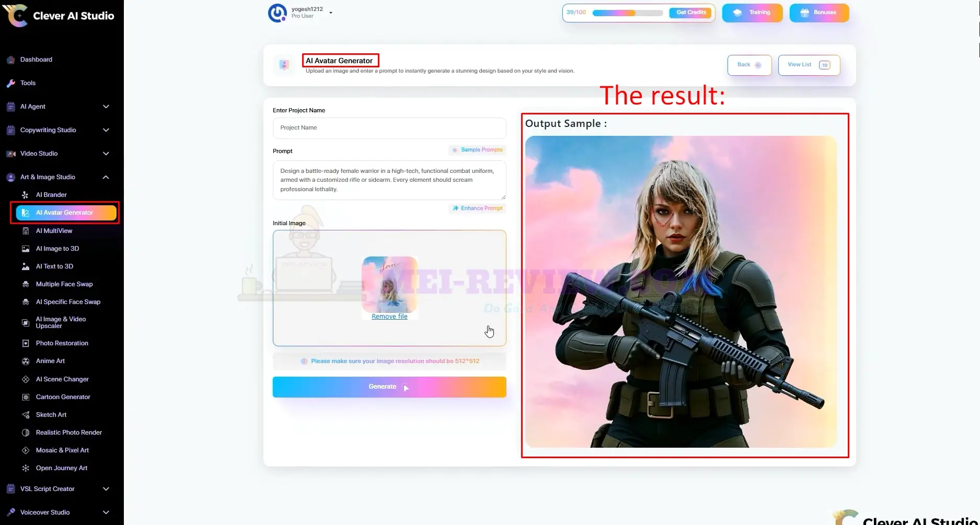This screenshot has height=525, width=980.
Task: Select the Realistic Photo Render icon
Action: (25, 433)
